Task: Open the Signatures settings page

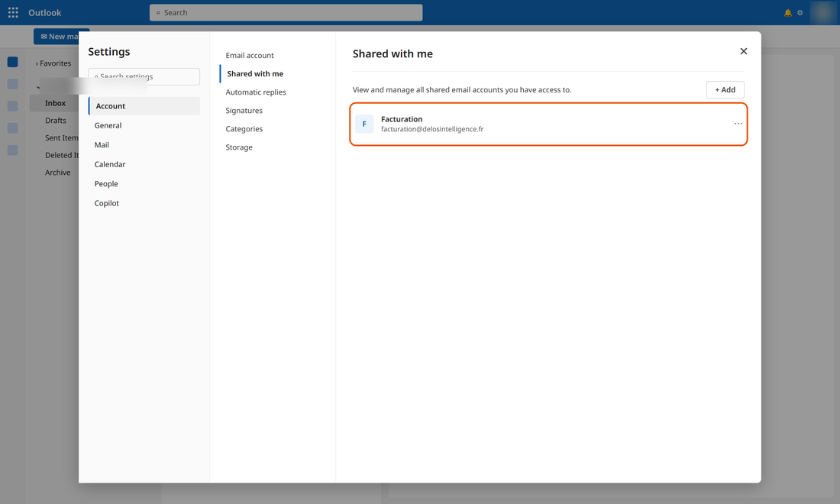Action: tap(244, 110)
